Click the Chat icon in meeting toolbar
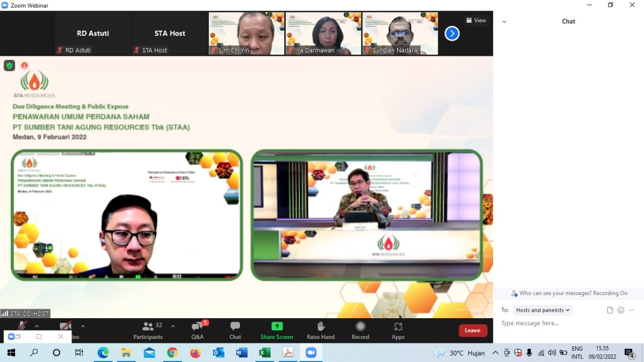The height and width of the screenshot is (362, 644). pyautogui.click(x=235, y=330)
